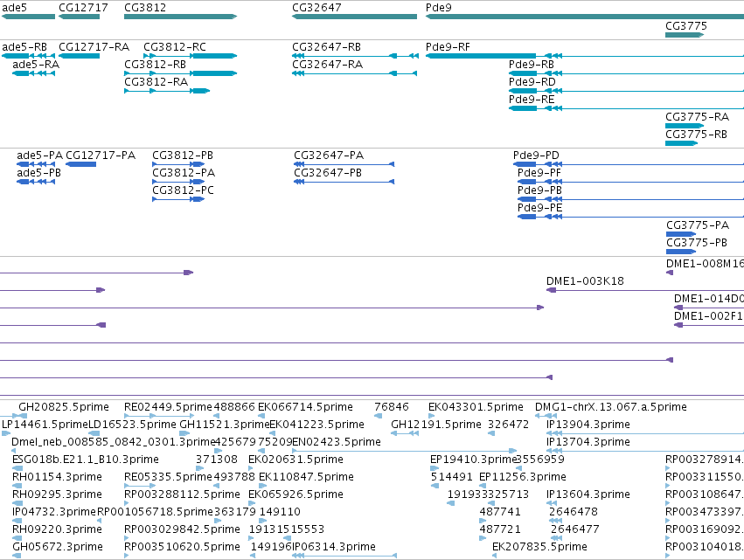
Task: Select the LP14461.5prime EST label
Action: 45,425
